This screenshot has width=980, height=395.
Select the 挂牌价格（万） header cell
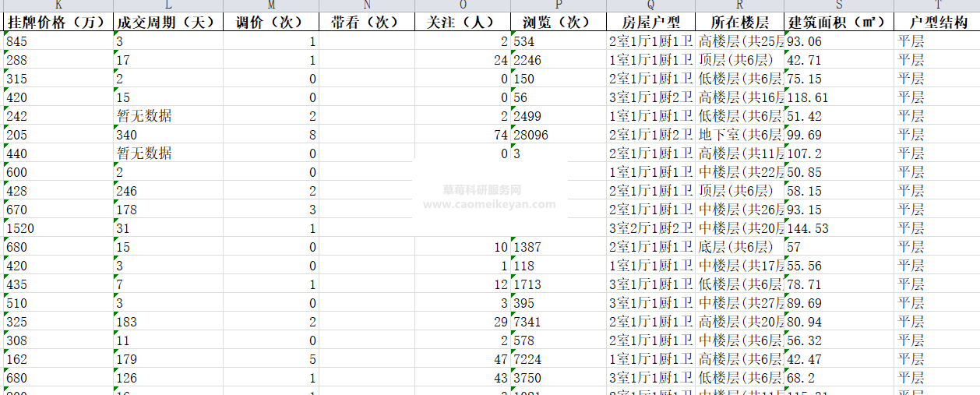click(x=58, y=23)
